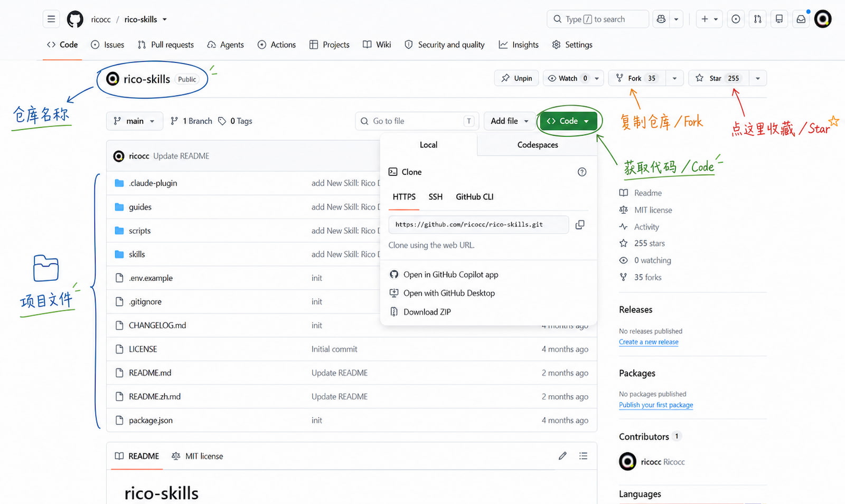Open the Actions tab

point(277,45)
